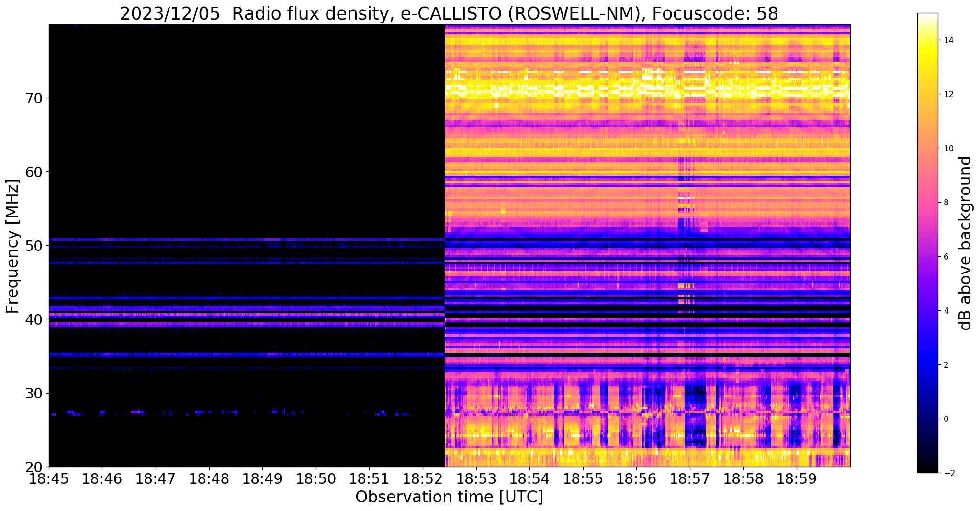Click the 18:55 time tick label
The width and height of the screenshot is (980, 511).
(583, 479)
